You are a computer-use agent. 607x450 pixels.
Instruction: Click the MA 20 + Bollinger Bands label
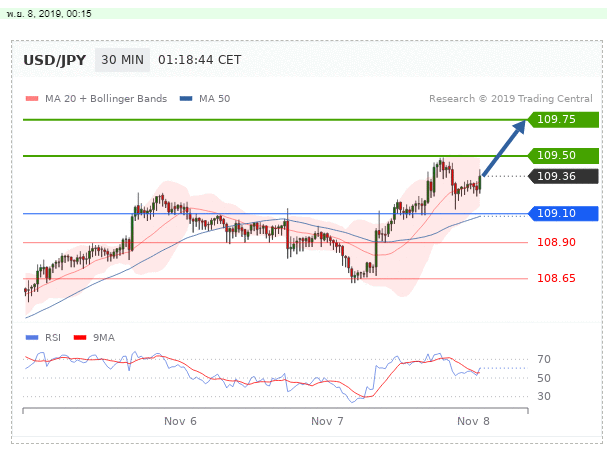tap(106, 99)
